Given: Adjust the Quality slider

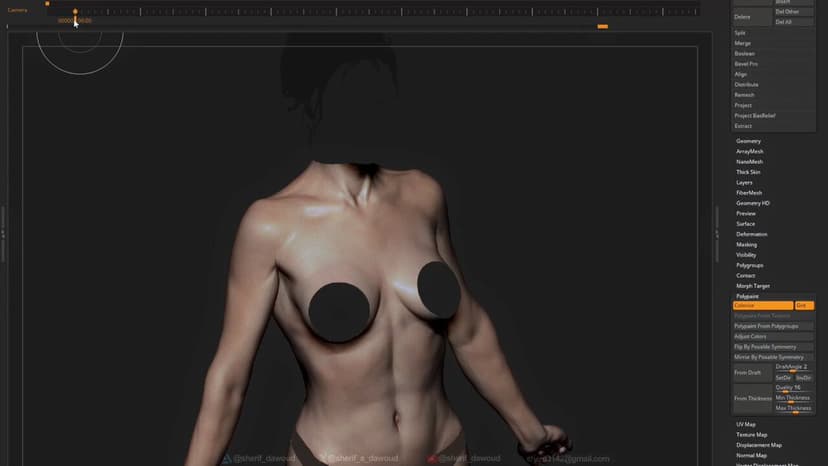Looking at the screenshot, I should (x=793, y=388).
